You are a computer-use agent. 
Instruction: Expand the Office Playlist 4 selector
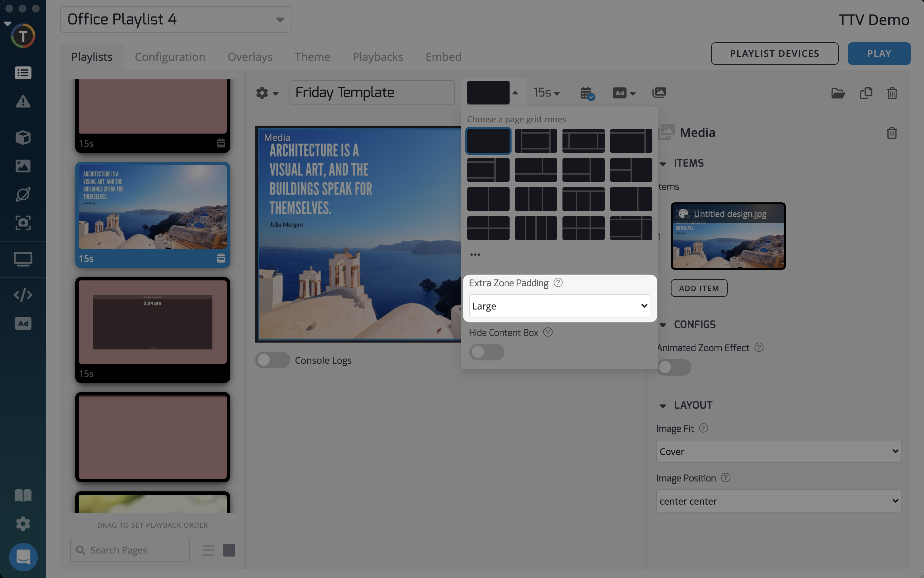(x=176, y=20)
